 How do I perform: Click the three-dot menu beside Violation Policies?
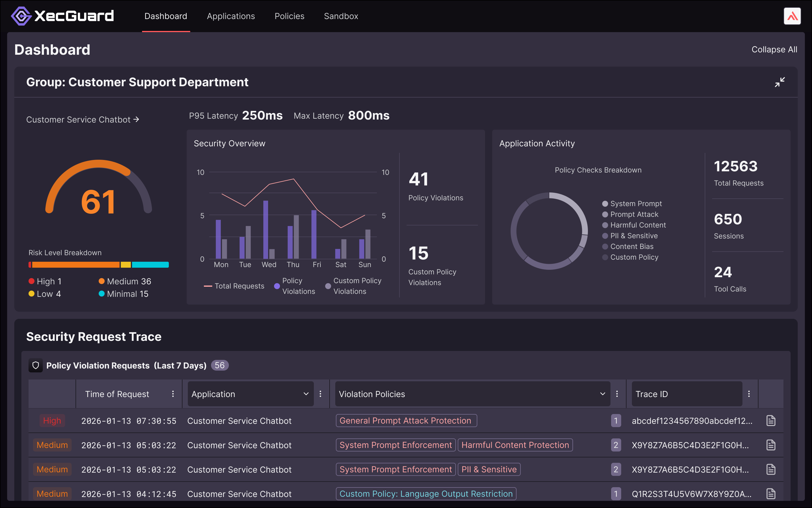click(617, 394)
